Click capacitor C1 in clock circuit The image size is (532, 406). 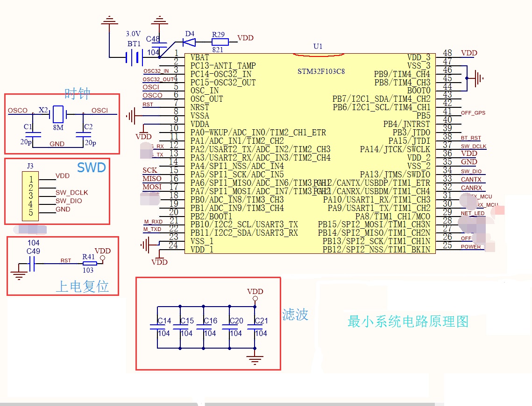(33, 134)
